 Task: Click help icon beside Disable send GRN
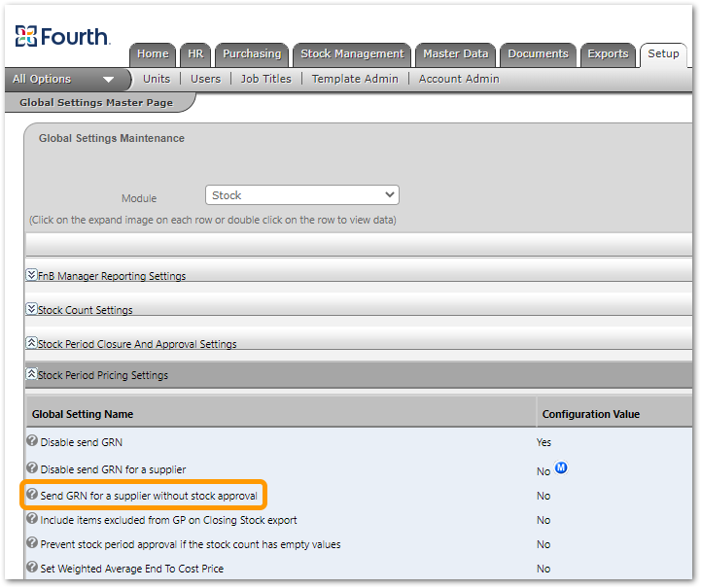(32, 441)
